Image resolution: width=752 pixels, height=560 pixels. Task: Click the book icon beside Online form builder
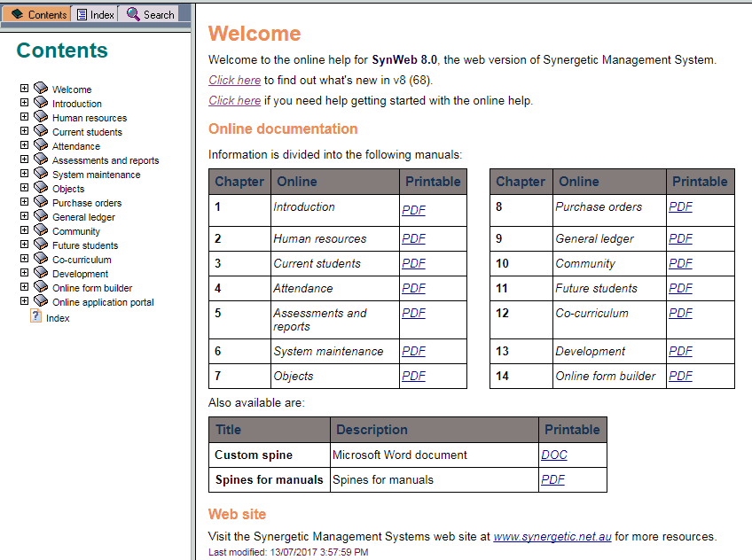(41, 286)
